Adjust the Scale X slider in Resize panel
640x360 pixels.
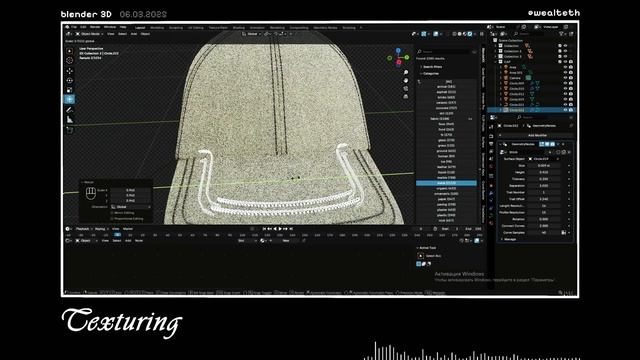click(x=130, y=190)
